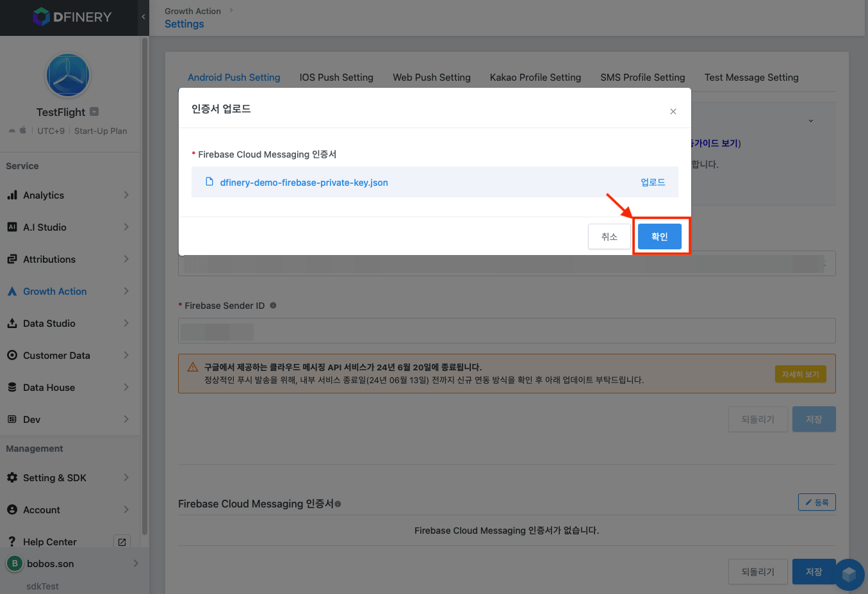Click the 업로드 link in dialog
868x594 pixels.
(x=653, y=183)
